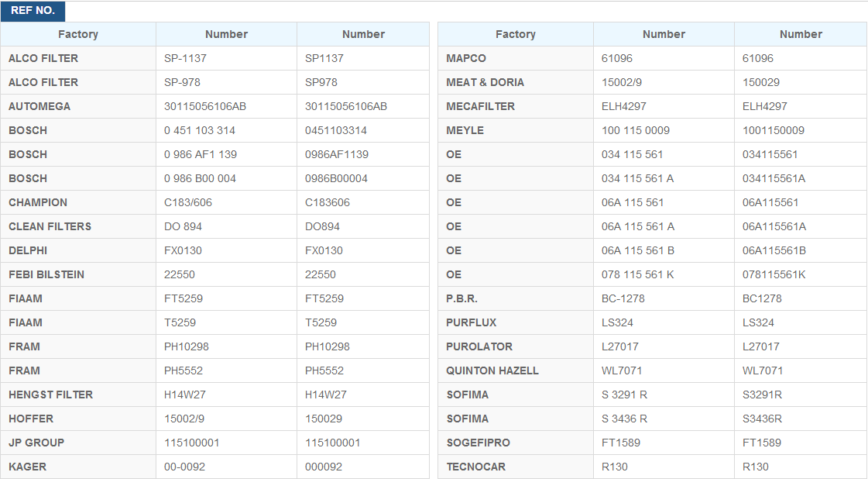Click the PUROLATOR factory cell
The width and height of the screenshot is (868, 479).
(516, 346)
